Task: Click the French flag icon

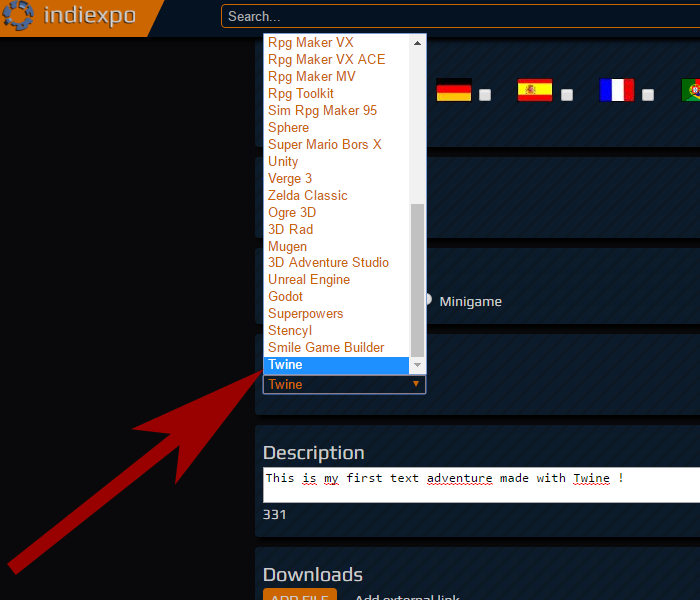Action: 617,90
